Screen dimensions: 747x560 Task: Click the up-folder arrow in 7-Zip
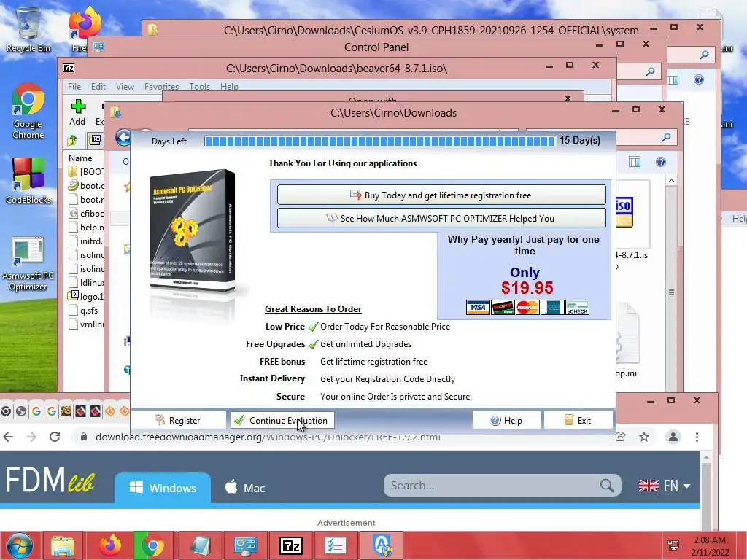click(72, 140)
